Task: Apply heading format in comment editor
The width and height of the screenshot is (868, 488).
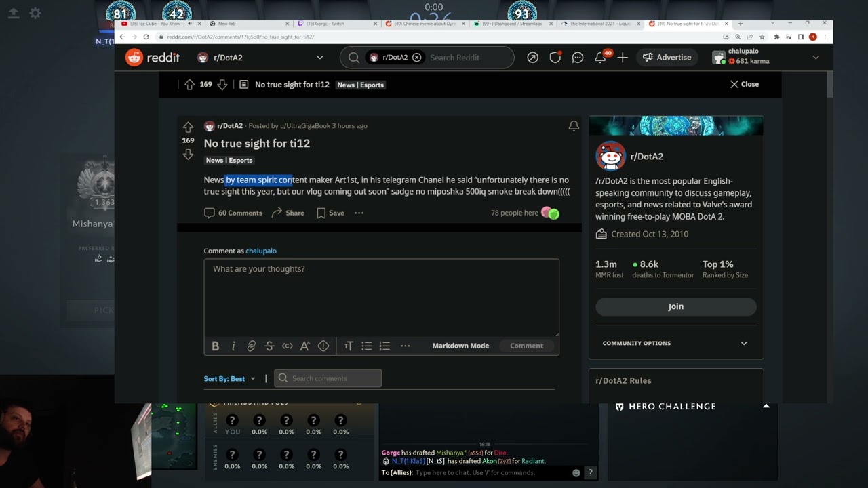Action: (349, 346)
